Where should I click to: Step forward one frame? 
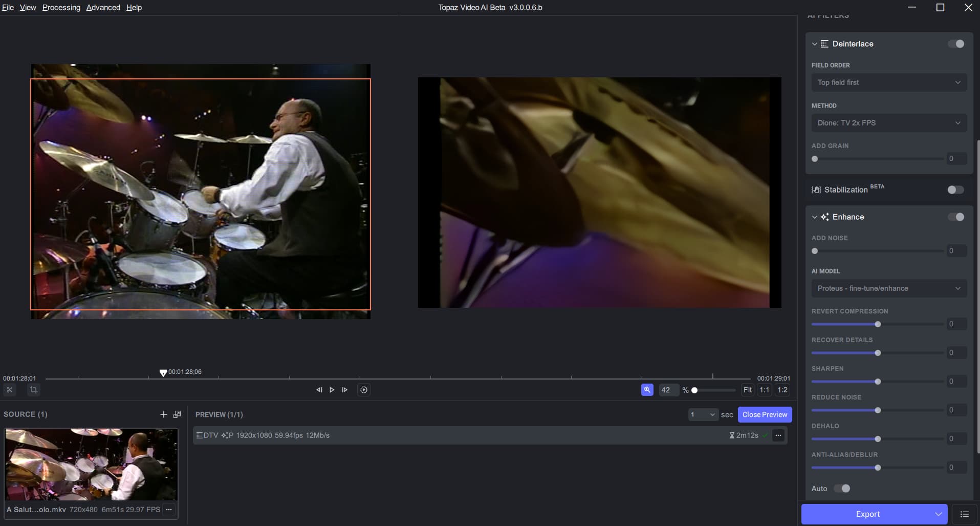[344, 390]
